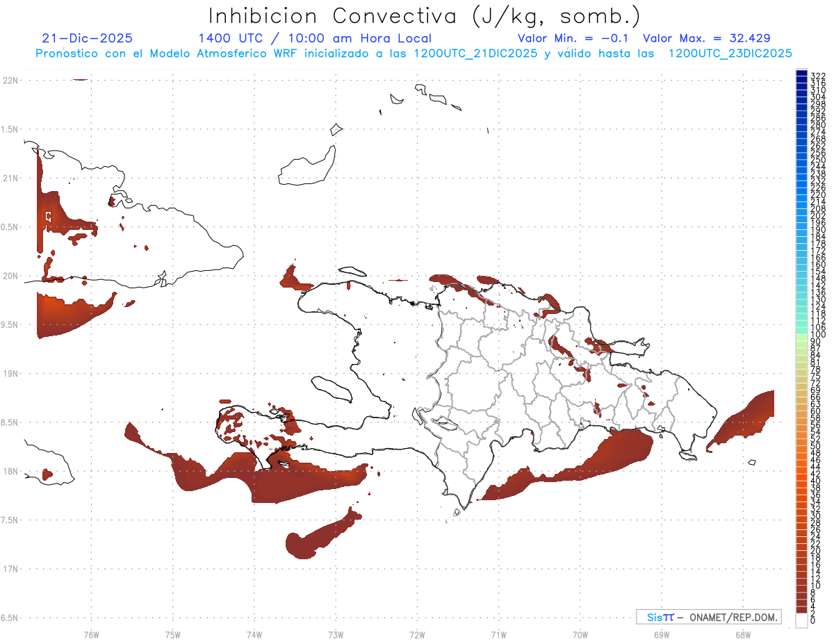Click the '1200UTC_23DIC2025' valid-until time
The image size is (834, 644).
[x=730, y=53]
